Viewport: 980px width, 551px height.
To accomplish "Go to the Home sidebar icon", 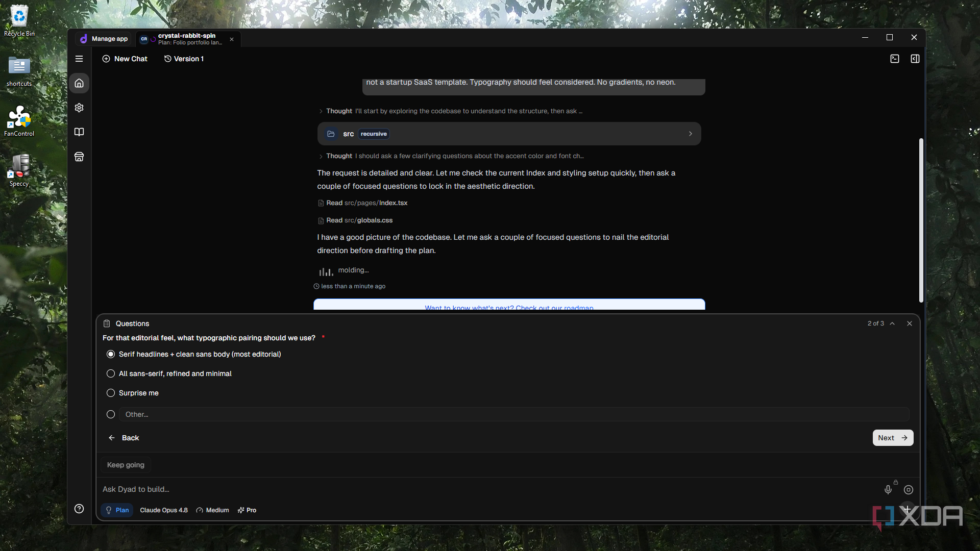I will [x=79, y=83].
